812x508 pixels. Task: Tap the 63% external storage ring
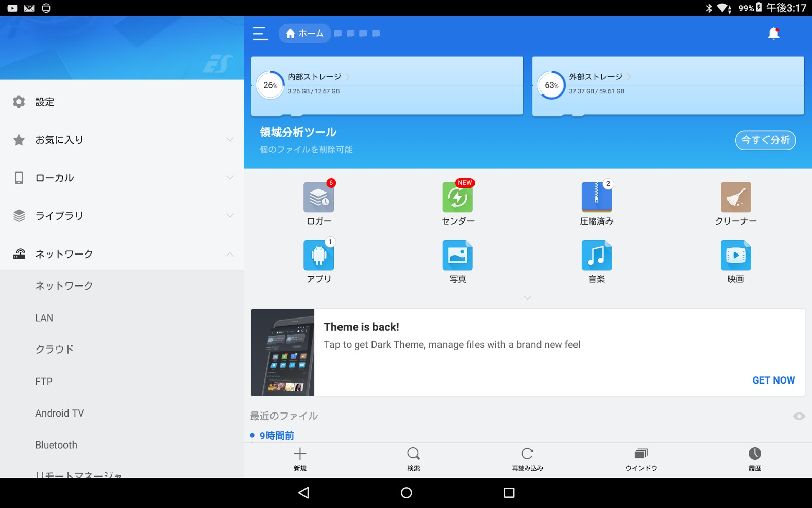(551, 85)
